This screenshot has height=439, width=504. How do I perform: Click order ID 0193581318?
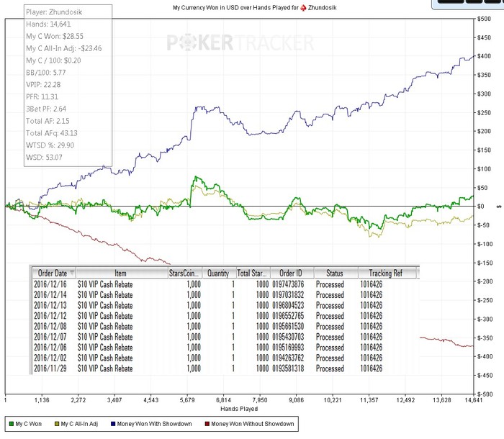(x=288, y=368)
